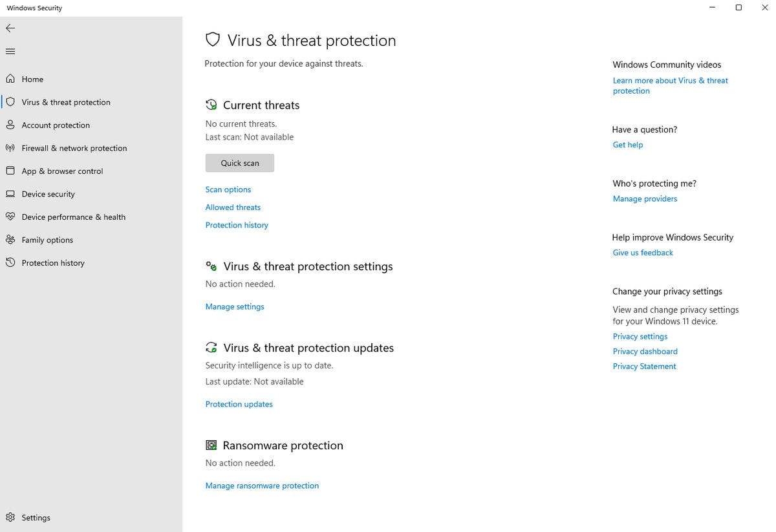Open the Family options icon
Viewport: 776px width, 532px height.
10,240
